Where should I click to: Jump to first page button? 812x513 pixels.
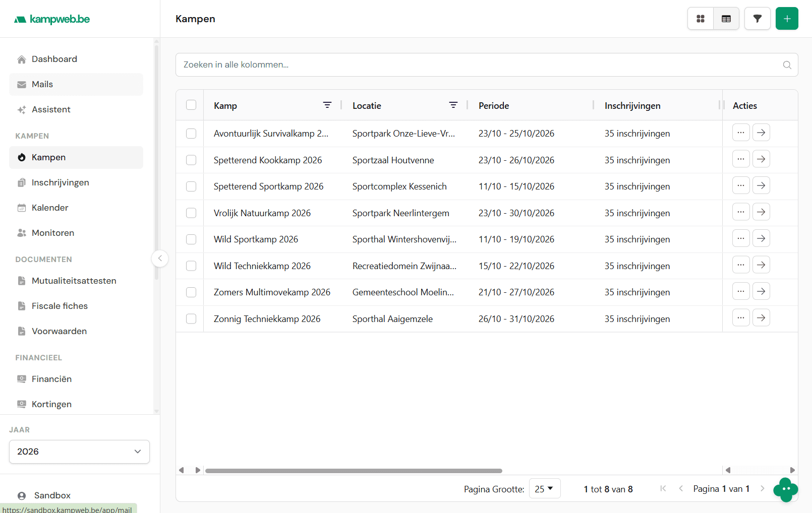663,489
